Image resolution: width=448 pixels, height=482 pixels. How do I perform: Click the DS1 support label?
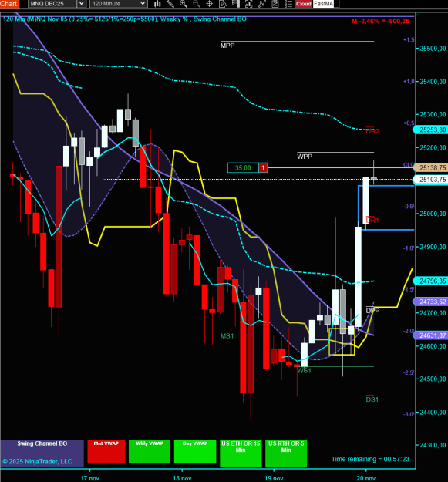(x=372, y=399)
